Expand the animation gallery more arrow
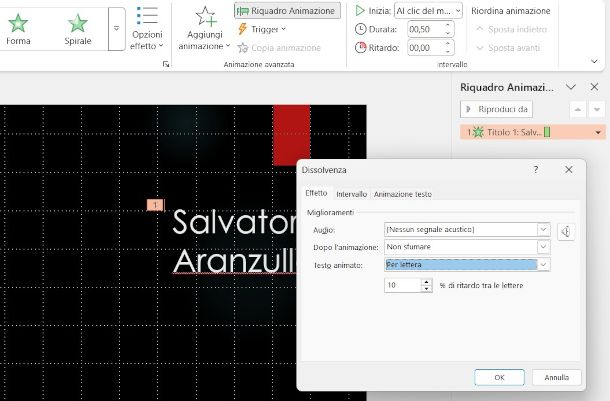The height and width of the screenshot is (401, 610). pyautogui.click(x=116, y=29)
